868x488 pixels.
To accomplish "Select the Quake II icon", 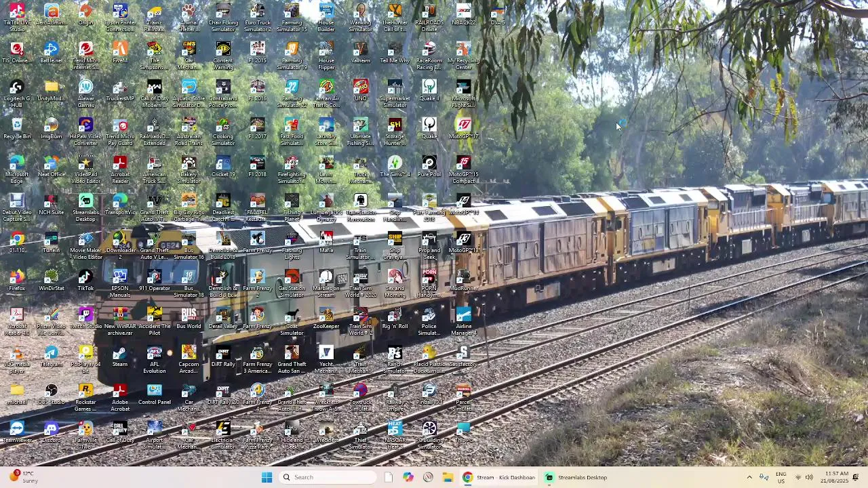I will coord(429,91).
